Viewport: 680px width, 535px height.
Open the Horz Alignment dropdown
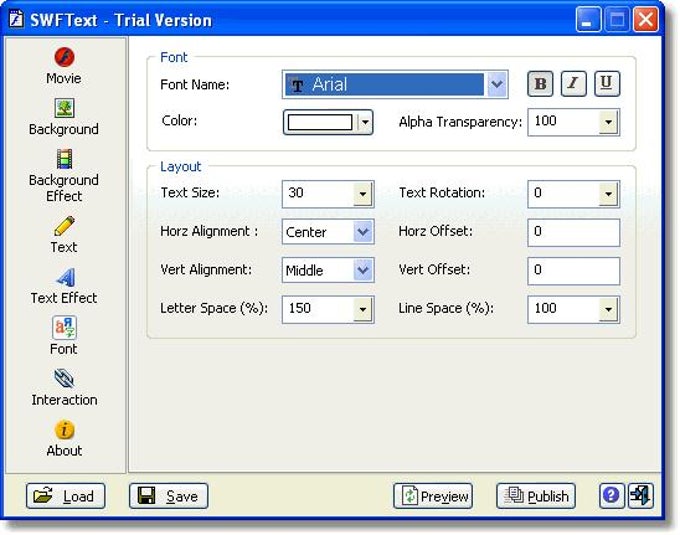point(363,232)
